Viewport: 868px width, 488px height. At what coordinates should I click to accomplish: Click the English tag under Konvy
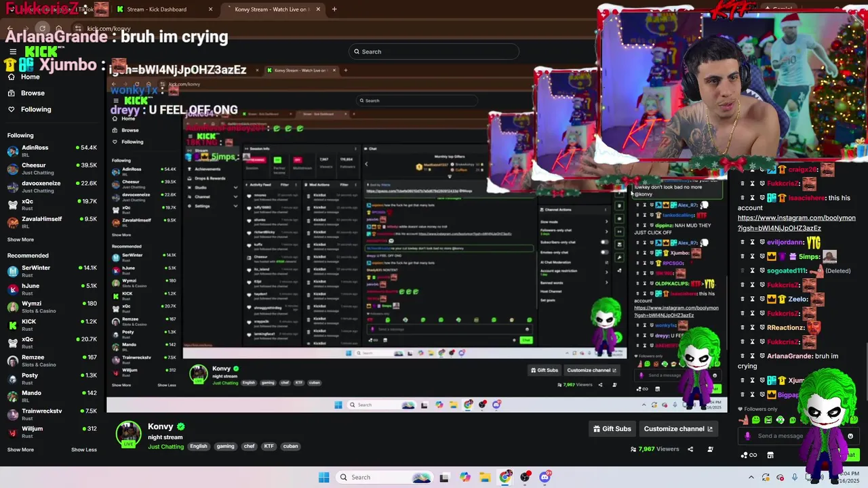(x=199, y=446)
